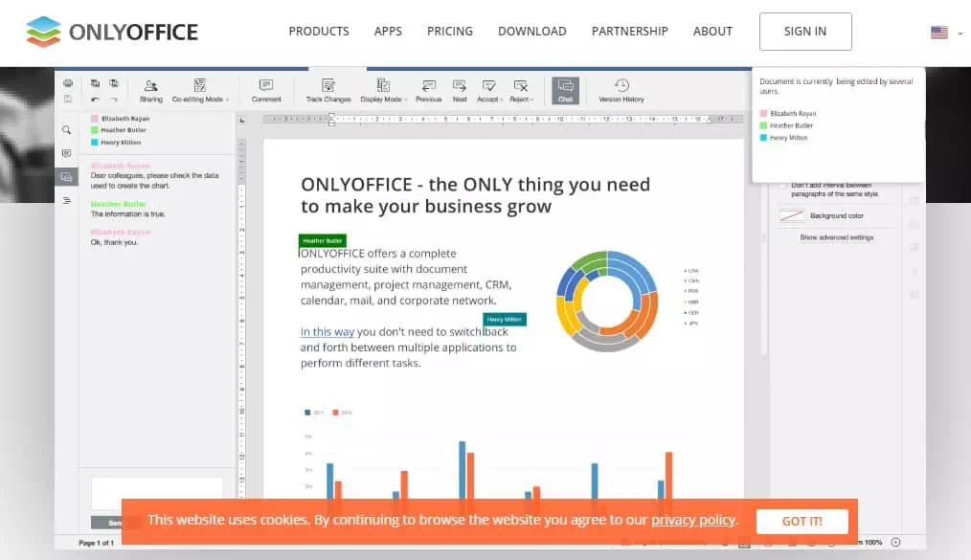Add a Comment from the toolbar
The image size is (971, 560).
point(266,90)
